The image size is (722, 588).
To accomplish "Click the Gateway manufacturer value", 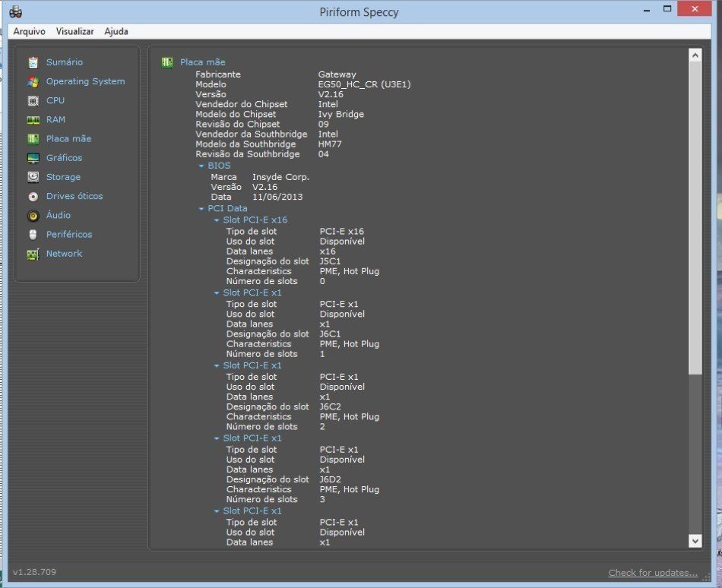I will click(337, 74).
